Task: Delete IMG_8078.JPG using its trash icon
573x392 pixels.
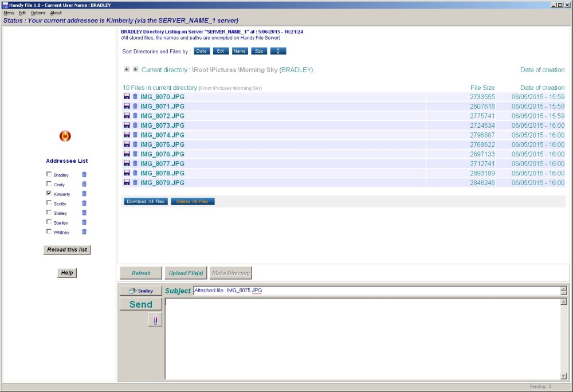Action: [135, 173]
